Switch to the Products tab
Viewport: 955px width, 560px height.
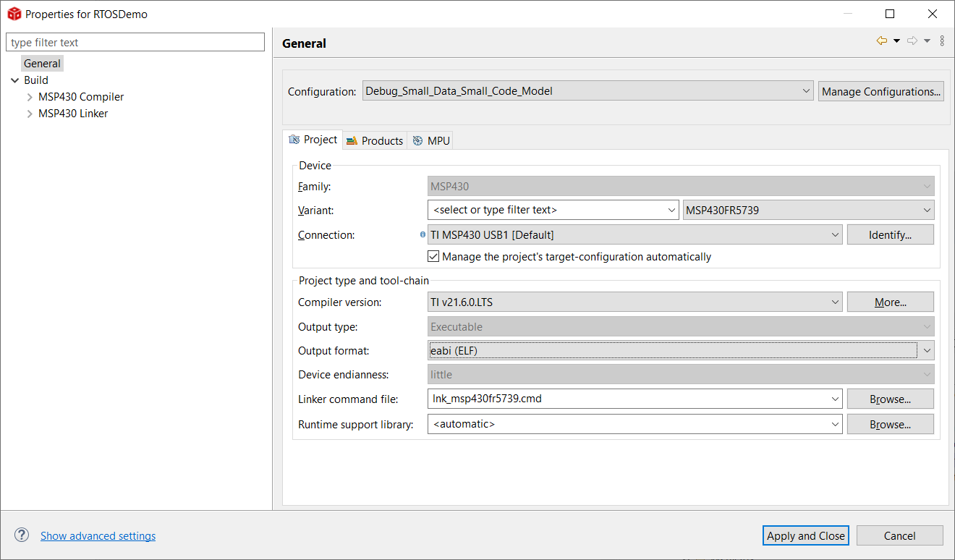tap(375, 140)
